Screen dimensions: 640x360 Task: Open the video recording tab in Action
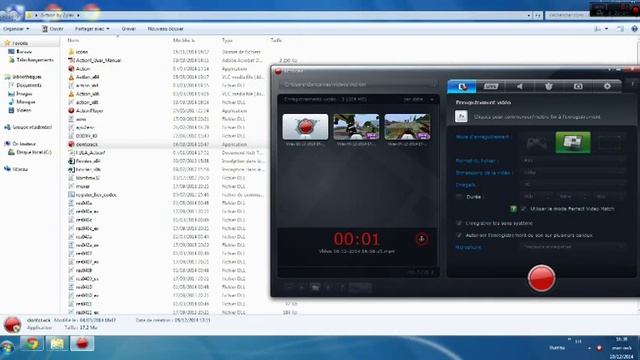pyautogui.click(x=462, y=87)
